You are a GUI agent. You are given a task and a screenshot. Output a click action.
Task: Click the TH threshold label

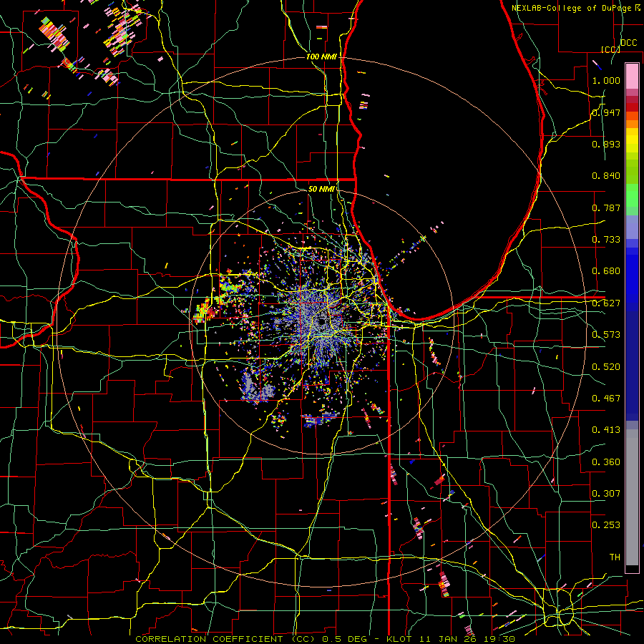(x=615, y=557)
